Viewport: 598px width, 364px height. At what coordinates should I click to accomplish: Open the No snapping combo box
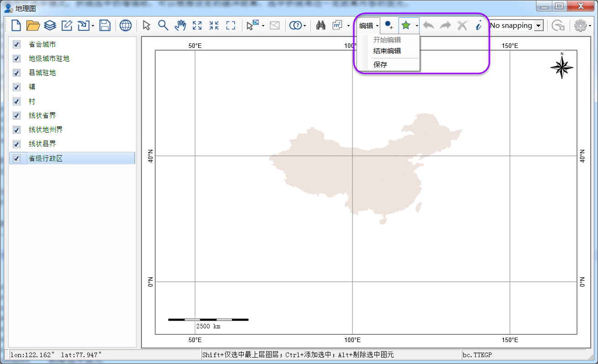click(516, 26)
